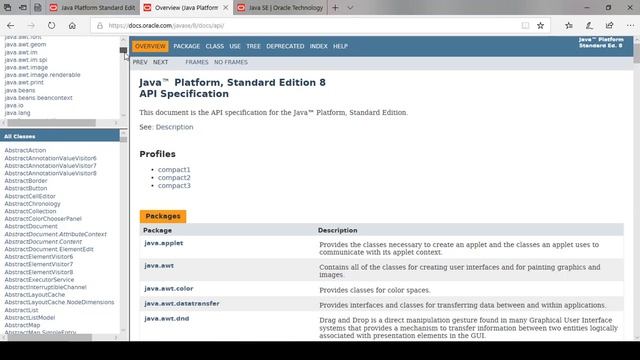640x360 pixels.
Task: Open java.awt package in table
Action: (x=159, y=266)
